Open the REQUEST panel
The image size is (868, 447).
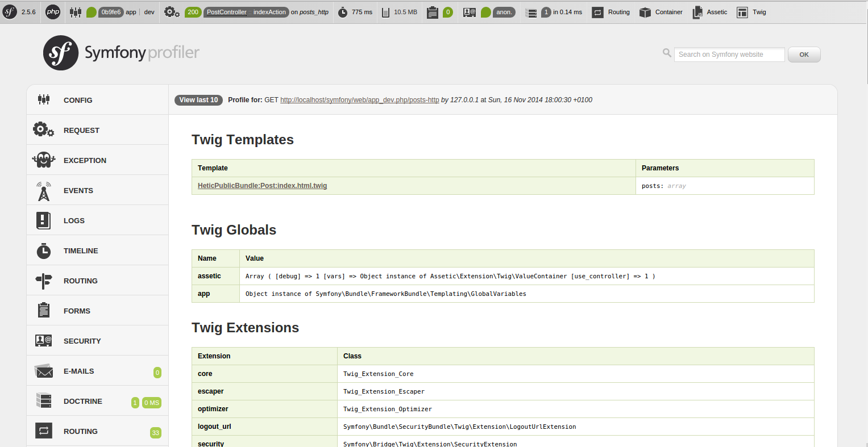tap(97, 130)
